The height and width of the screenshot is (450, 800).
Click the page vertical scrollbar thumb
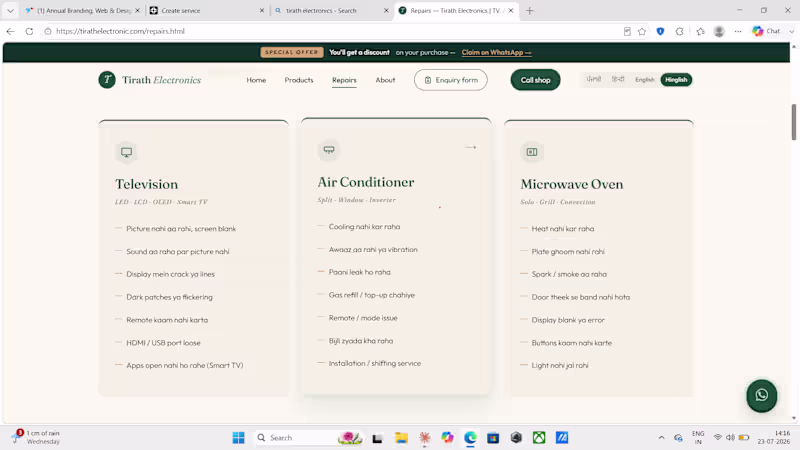[x=793, y=121]
